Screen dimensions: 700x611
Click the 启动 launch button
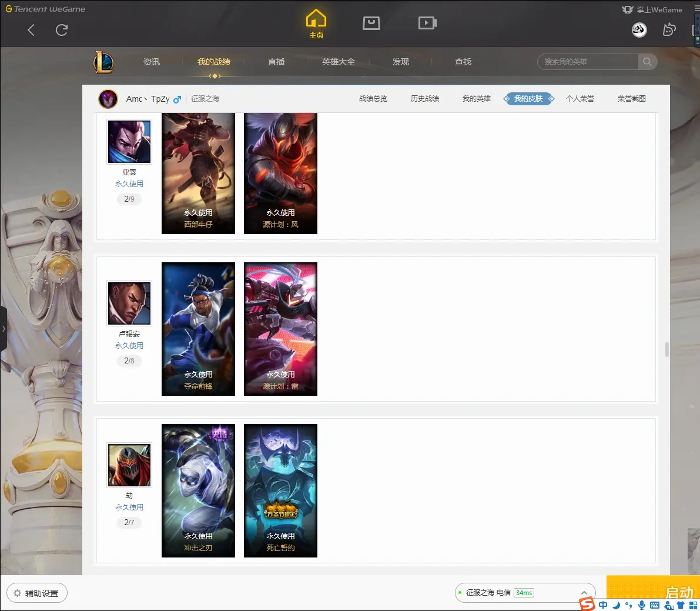click(x=653, y=587)
